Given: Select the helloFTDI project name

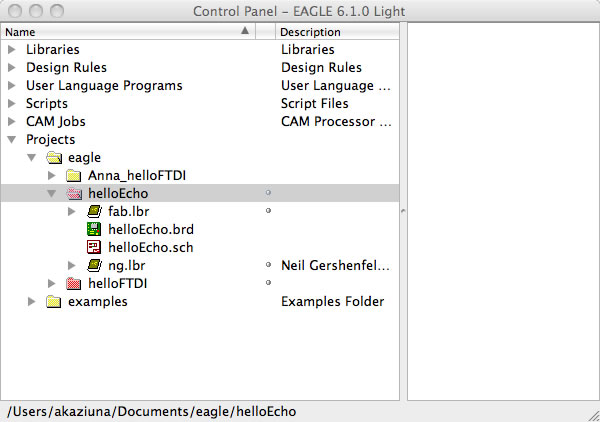Looking at the screenshot, I should (117, 284).
